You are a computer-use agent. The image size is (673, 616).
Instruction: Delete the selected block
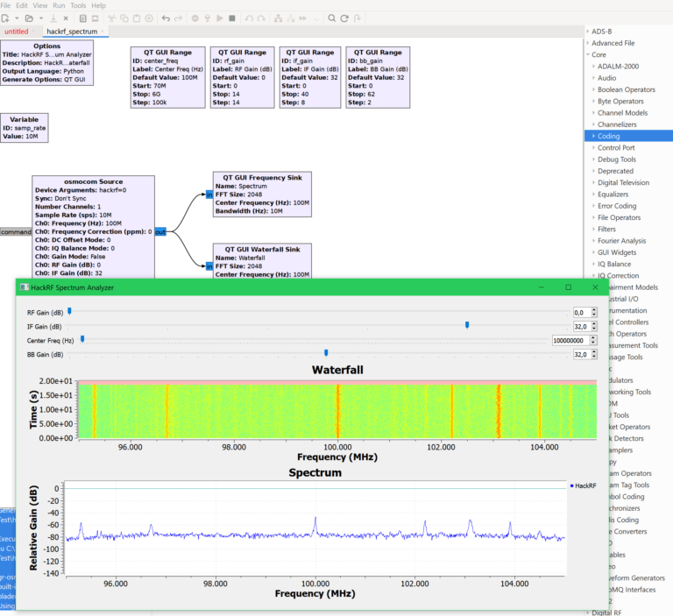pos(149,18)
